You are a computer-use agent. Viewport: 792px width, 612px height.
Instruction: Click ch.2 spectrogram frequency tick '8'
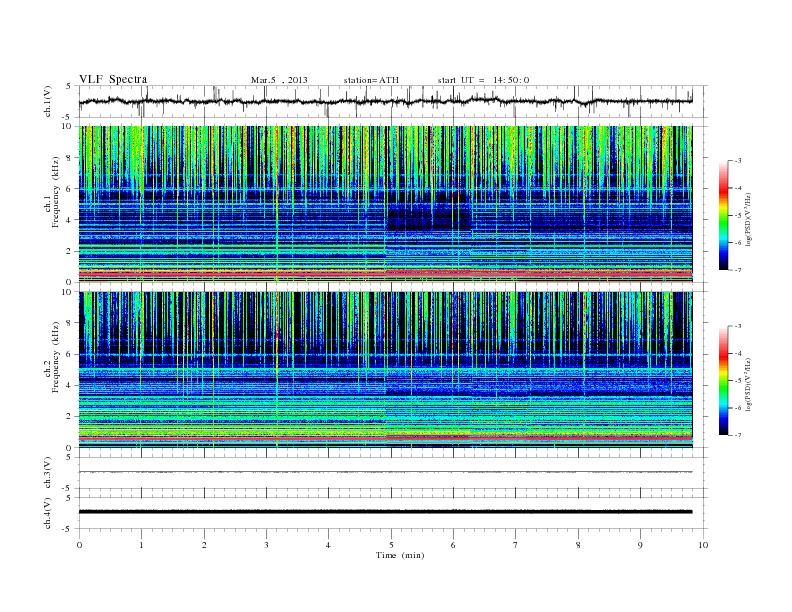69,323
